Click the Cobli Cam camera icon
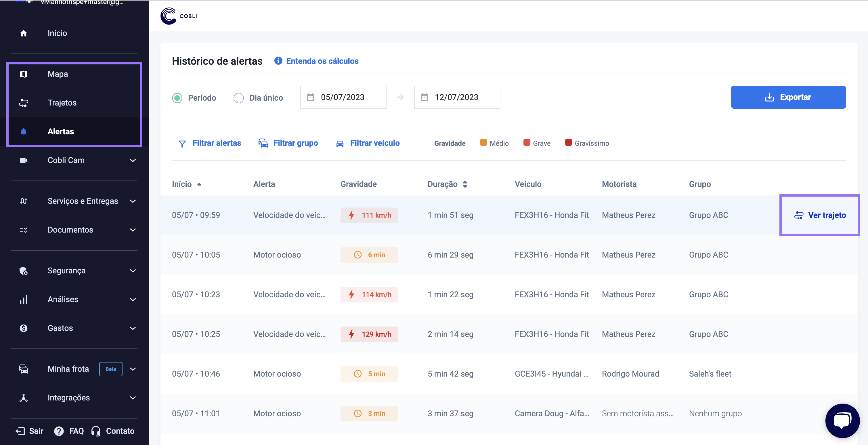The image size is (868, 445). [23, 160]
